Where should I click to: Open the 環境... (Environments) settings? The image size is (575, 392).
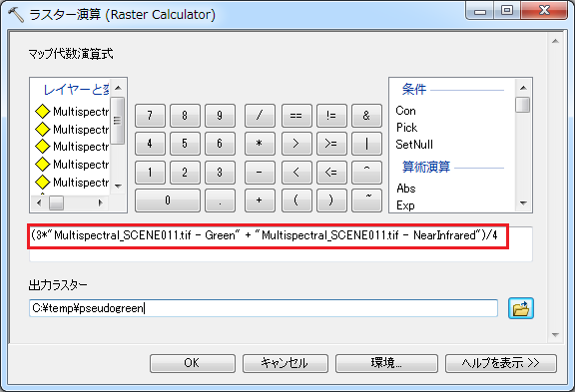386,363
